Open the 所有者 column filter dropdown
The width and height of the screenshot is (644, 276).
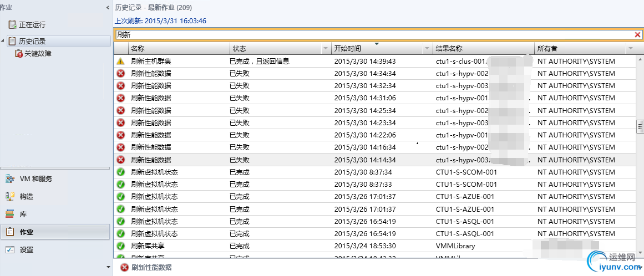click(630, 49)
